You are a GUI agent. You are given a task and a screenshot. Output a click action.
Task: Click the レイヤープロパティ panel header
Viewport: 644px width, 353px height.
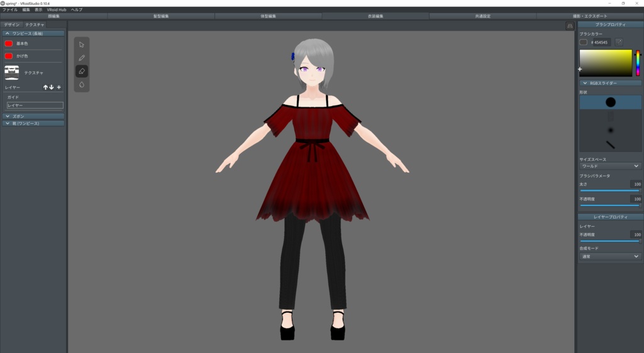click(x=610, y=217)
